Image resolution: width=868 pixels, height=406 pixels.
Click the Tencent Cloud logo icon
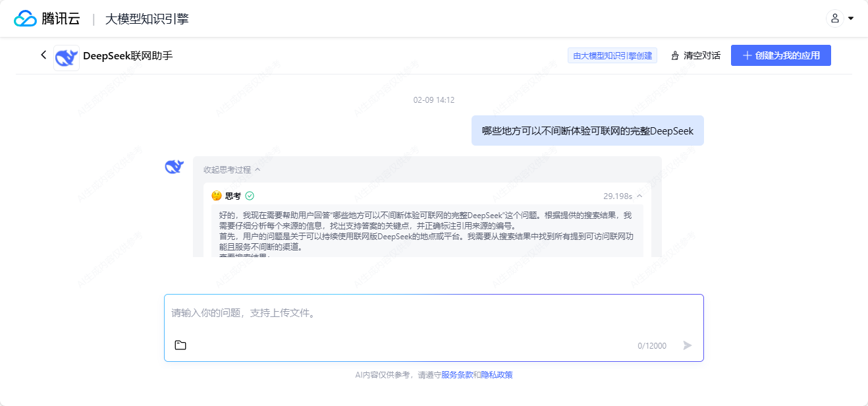26,18
